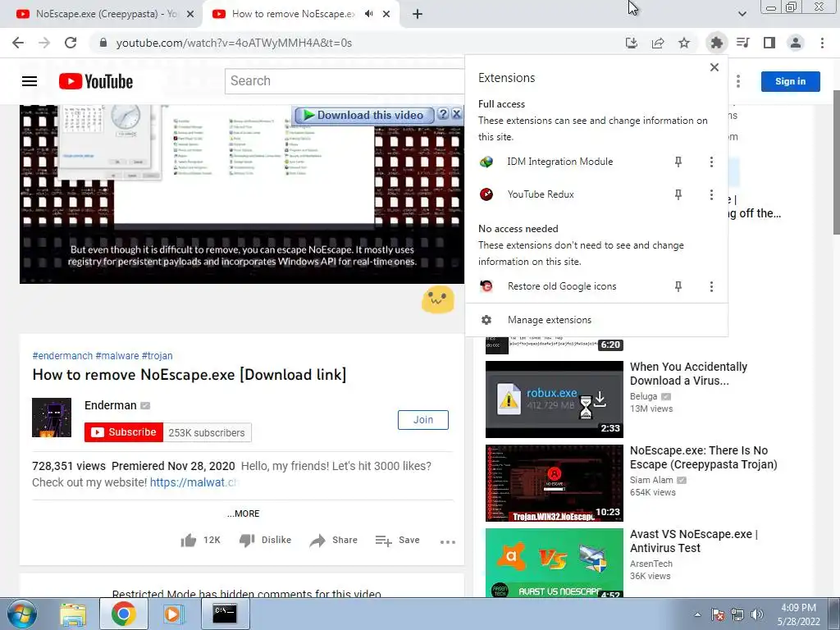Image resolution: width=840 pixels, height=630 pixels.
Task: Click the Sign in button
Action: 790,81
